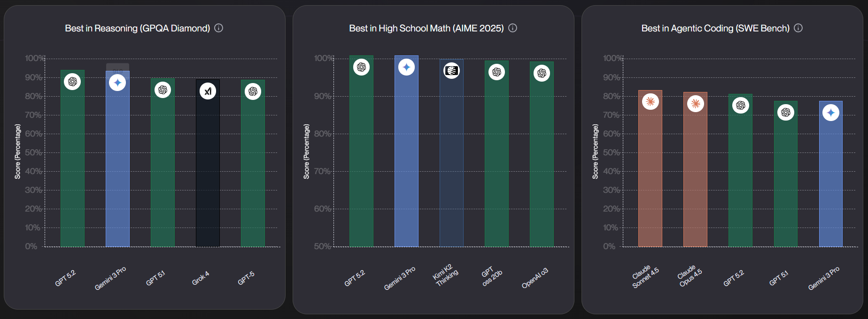Click the info icon beside SWE Bench title
Screen dimensions: 868x319
point(798,28)
